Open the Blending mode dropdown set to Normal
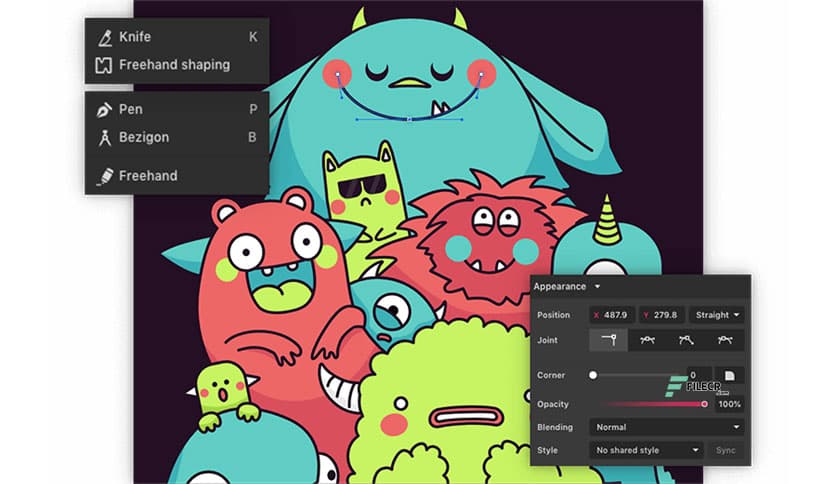 click(666, 427)
